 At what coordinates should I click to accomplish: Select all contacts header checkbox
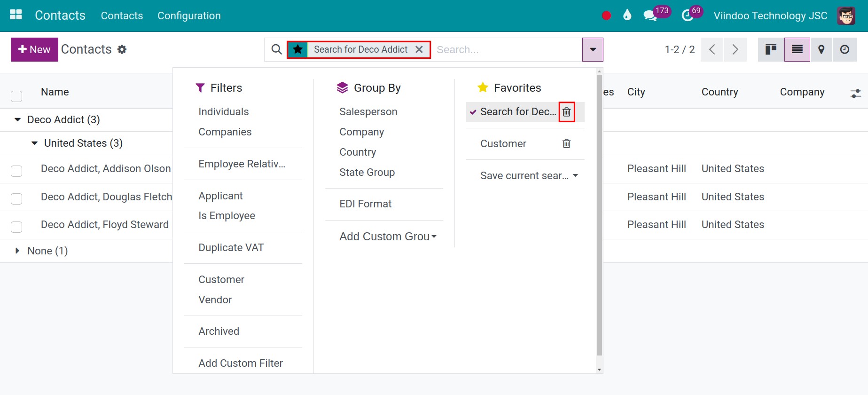[16, 96]
